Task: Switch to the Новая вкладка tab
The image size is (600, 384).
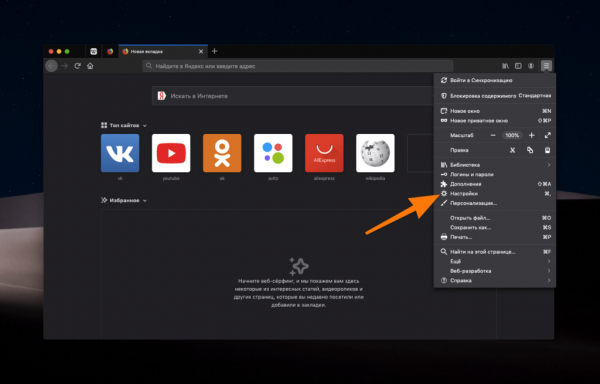Action: click(x=163, y=51)
